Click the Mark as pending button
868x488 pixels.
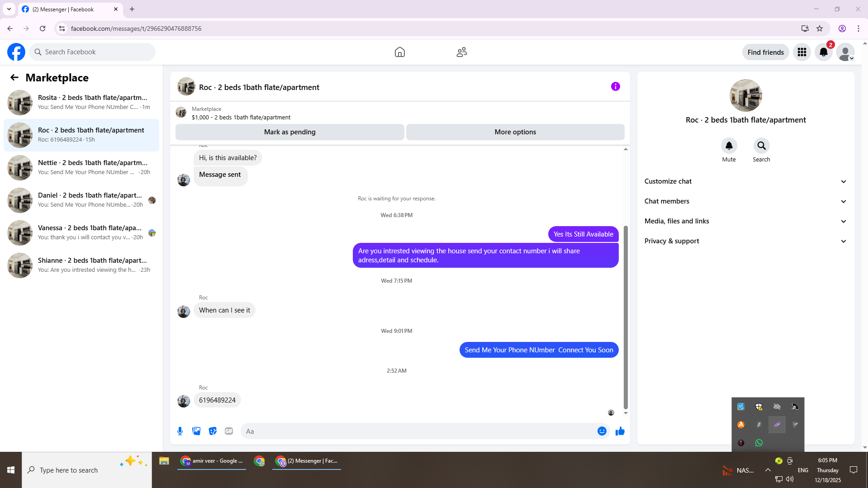[289, 132]
